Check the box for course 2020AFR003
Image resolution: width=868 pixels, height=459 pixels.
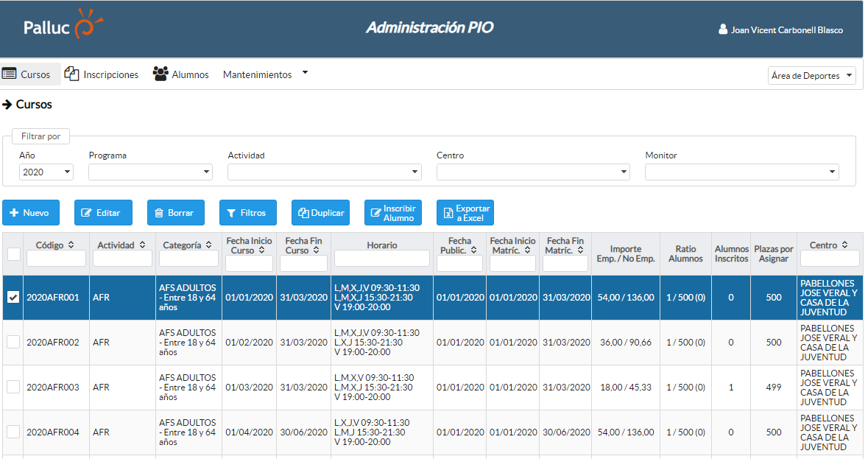pos(13,388)
